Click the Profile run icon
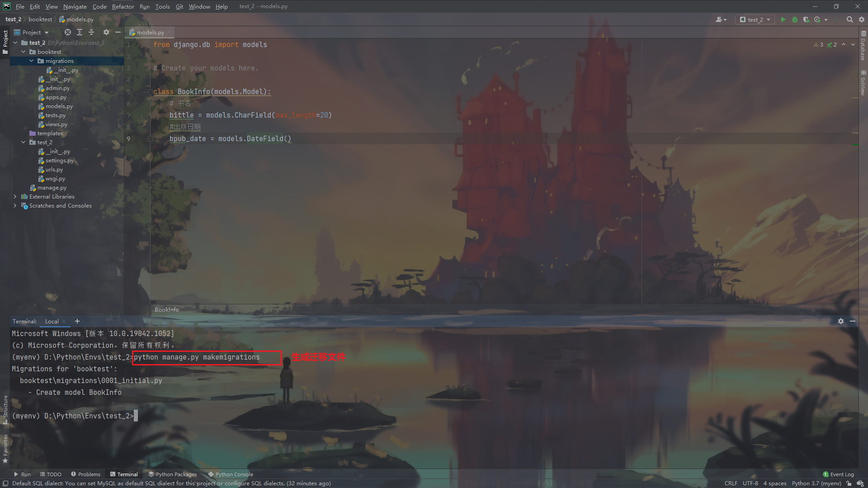This screenshot has height=488, width=868. [817, 19]
